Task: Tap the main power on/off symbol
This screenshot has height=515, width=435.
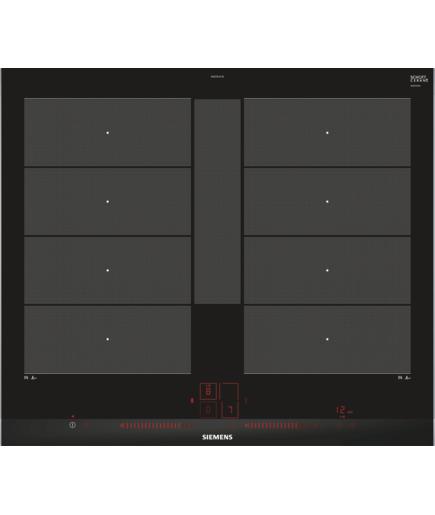Action: (x=72, y=425)
